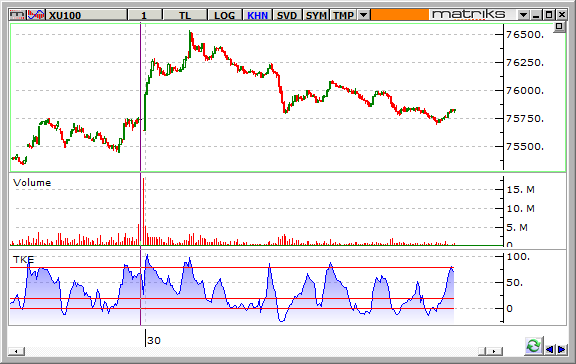Screen dimensions: 576x364
Task: Click the horizontal scrollbar right arrow
Action: [x=494, y=352]
